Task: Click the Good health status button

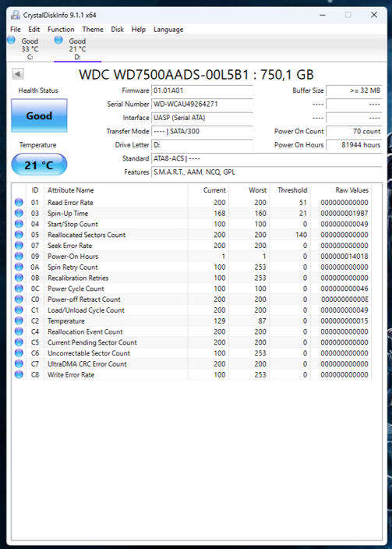Action: coord(39,115)
